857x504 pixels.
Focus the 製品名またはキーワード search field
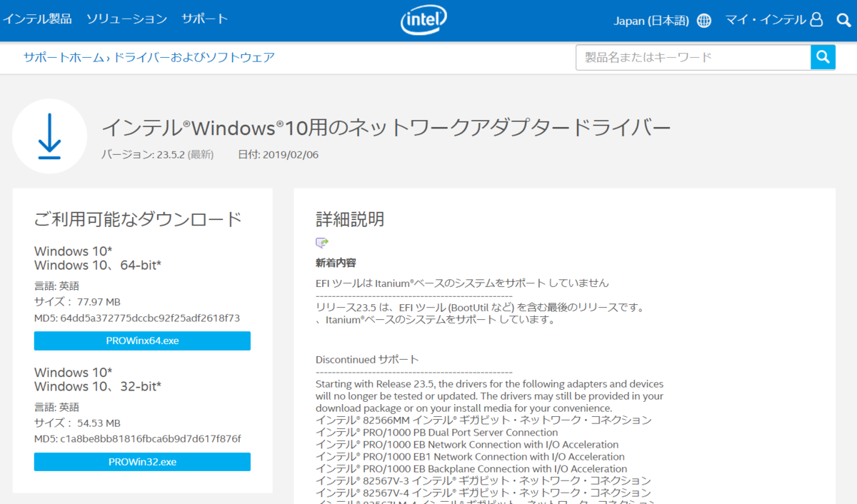693,57
